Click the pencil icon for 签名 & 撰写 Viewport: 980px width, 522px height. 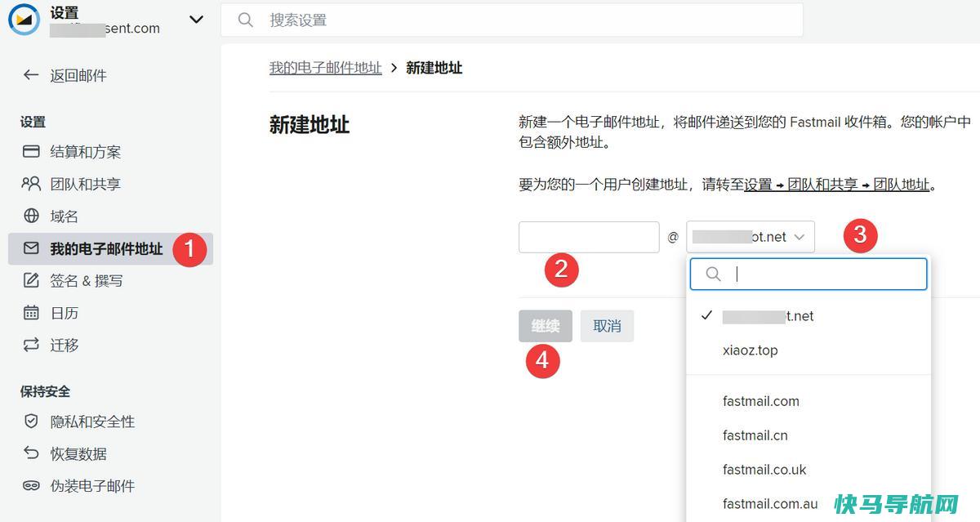click(x=31, y=280)
